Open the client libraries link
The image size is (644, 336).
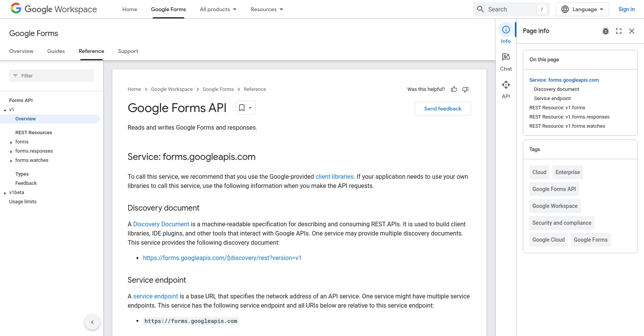[334, 176]
